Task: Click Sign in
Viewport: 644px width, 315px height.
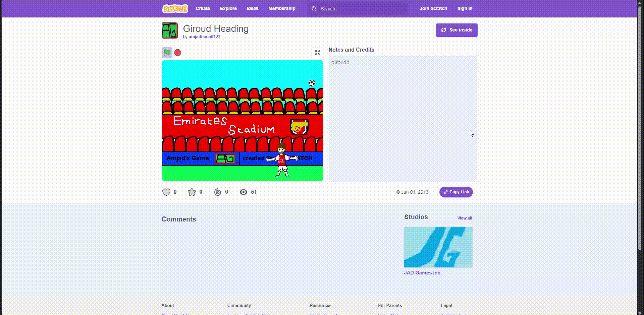Action: pyautogui.click(x=465, y=9)
